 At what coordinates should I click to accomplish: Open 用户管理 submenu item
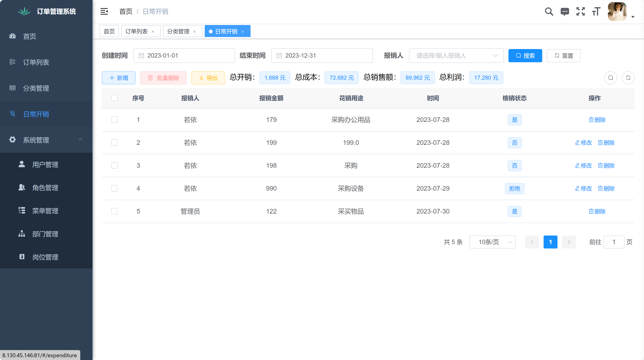[46, 164]
